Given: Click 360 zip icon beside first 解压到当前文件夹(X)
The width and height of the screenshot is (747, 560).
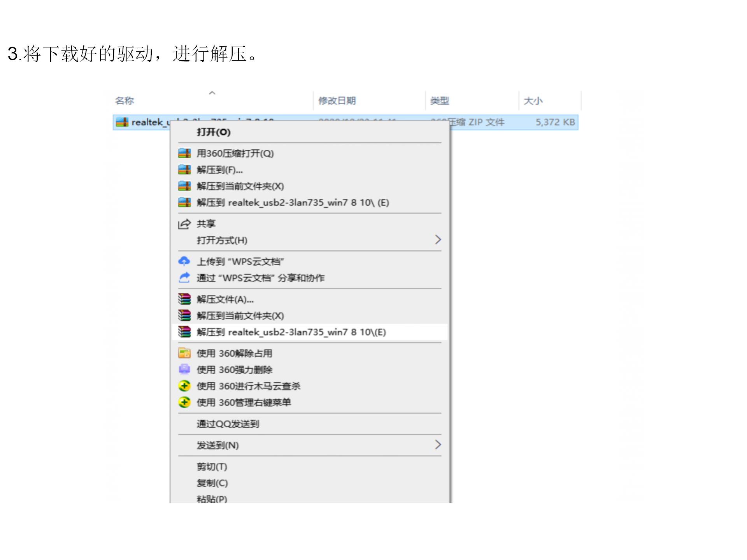Looking at the screenshot, I should [x=184, y=186].
